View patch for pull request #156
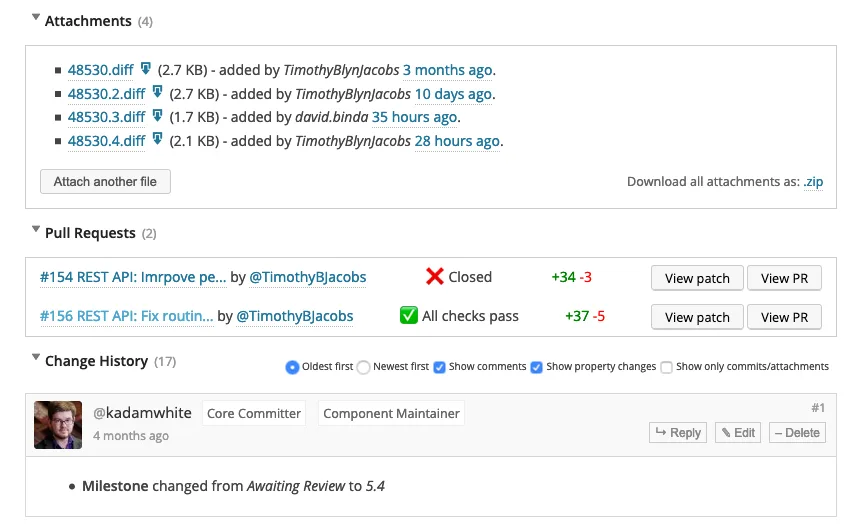The width and height of the screenshot is (864, 532). pos(697,317)
